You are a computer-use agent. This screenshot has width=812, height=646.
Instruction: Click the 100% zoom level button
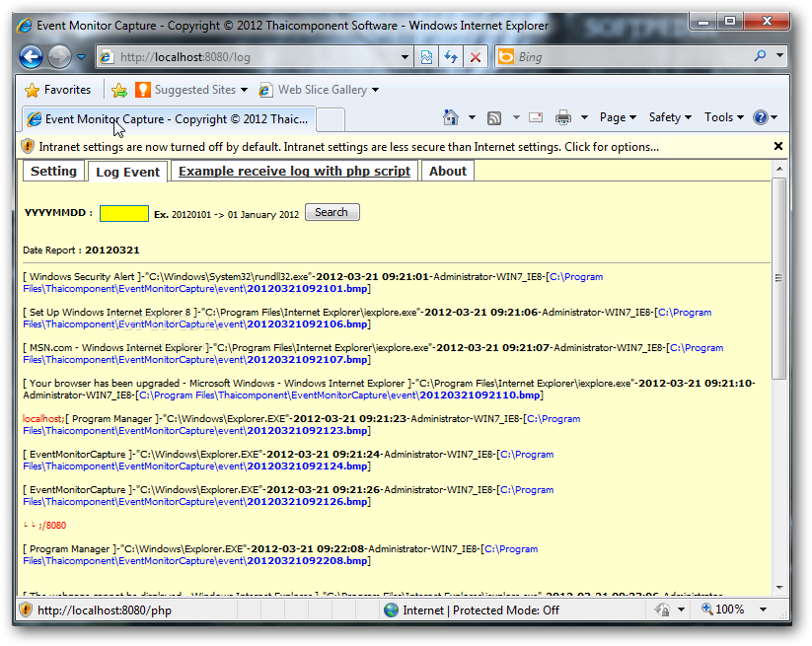[723, 610]
